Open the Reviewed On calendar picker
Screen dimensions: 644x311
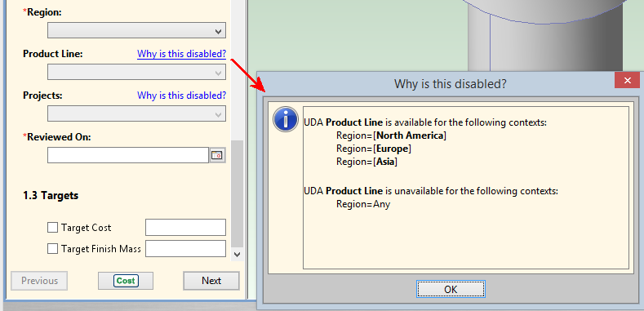[217, 155]
